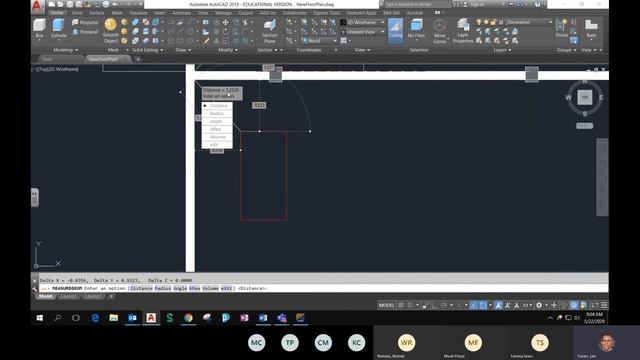Expand the Groups panel
The height and width of the screenshot is (360, 640).
567,50
